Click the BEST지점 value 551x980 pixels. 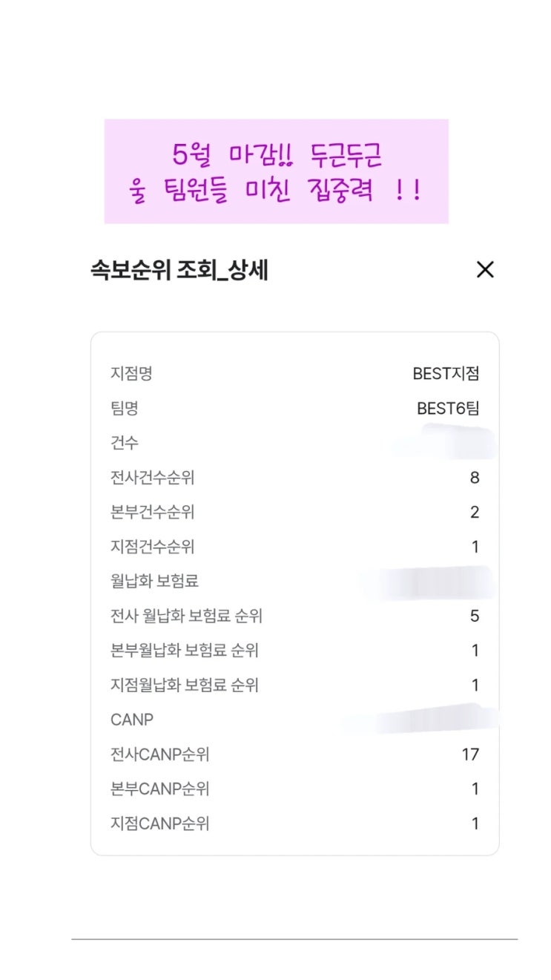[446, 374]
